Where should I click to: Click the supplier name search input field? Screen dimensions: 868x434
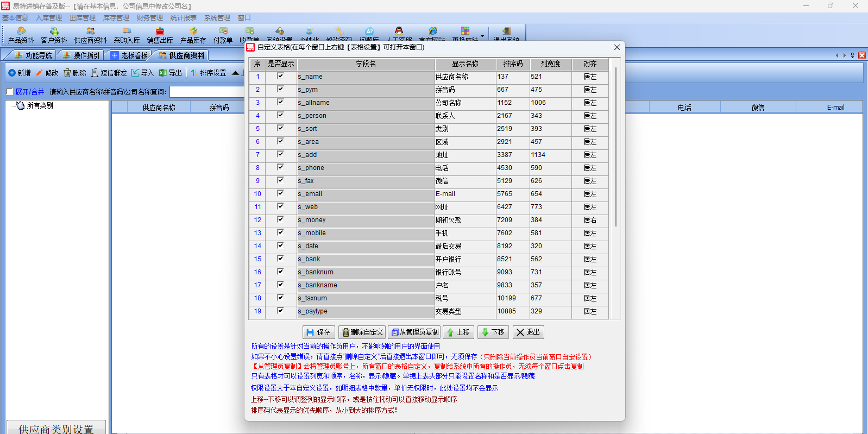[206, 92]
